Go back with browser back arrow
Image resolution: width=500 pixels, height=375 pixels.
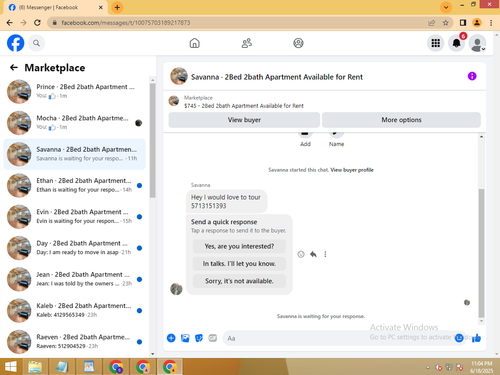click(9, 23)
